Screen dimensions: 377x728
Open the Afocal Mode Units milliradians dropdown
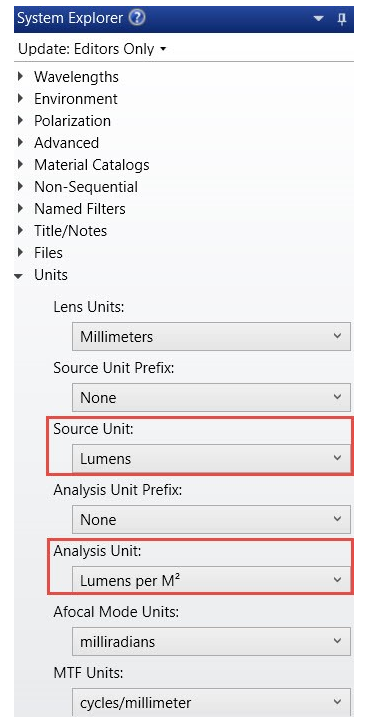(x=211, y=642)
